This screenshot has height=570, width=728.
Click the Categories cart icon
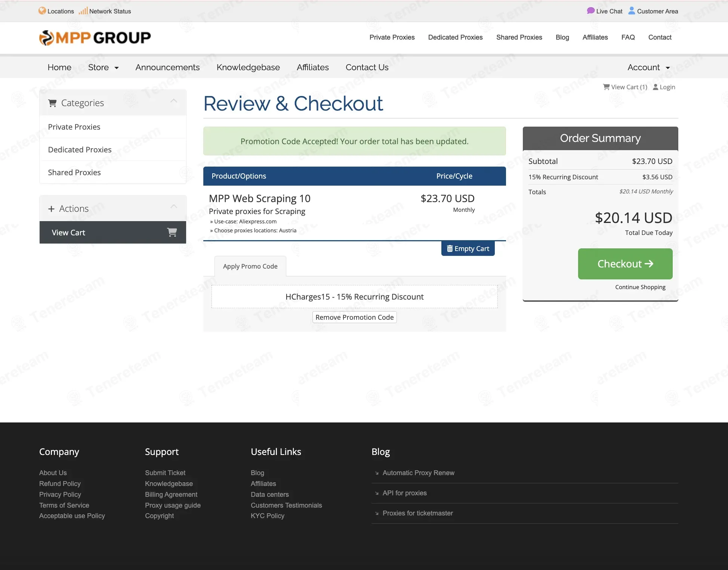(52, 103)
